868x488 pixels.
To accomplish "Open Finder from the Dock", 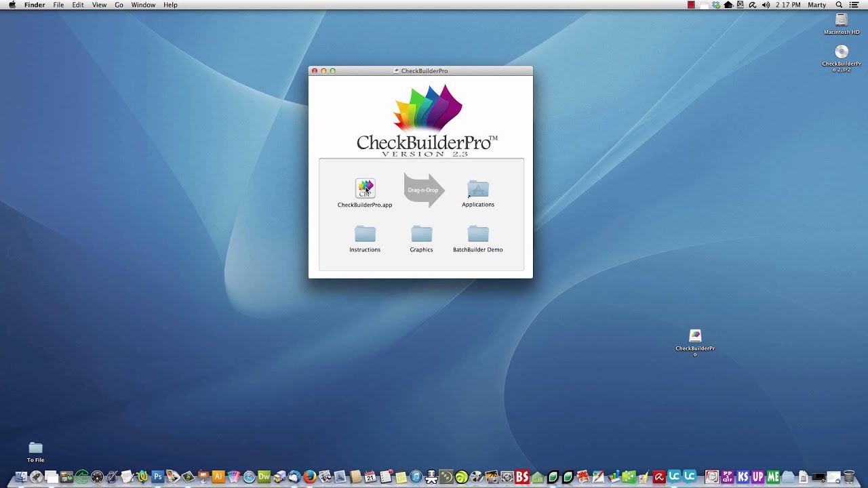I will coord(21,477).
